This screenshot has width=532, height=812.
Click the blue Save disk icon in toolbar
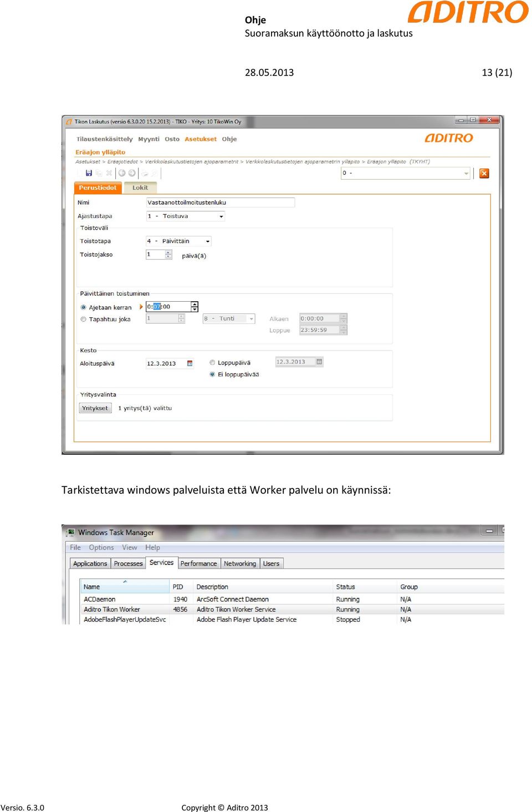pos(89,173)
